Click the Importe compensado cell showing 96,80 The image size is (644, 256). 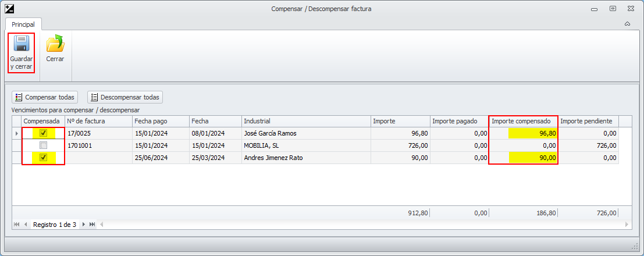(x=532, y=133)
